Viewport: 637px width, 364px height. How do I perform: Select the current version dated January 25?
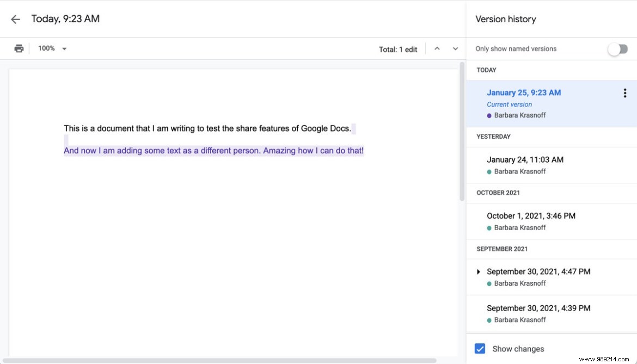tap(524, 92)
